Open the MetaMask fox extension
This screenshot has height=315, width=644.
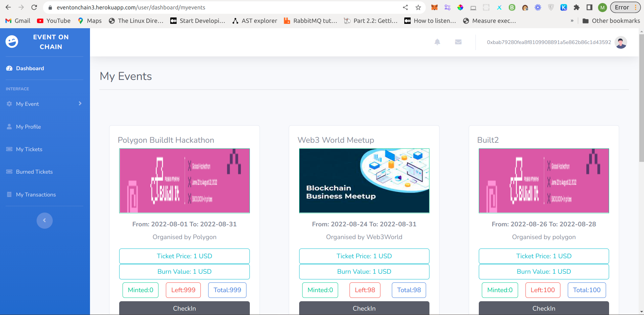point(434,7)
